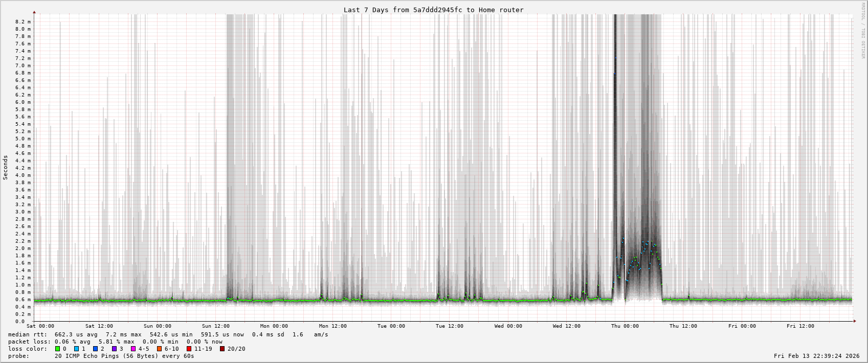Select the 'Sat 00:00' time axis label
Image resolution: width=868 pixels, height=363 pixels.
[x=40, y=326]
